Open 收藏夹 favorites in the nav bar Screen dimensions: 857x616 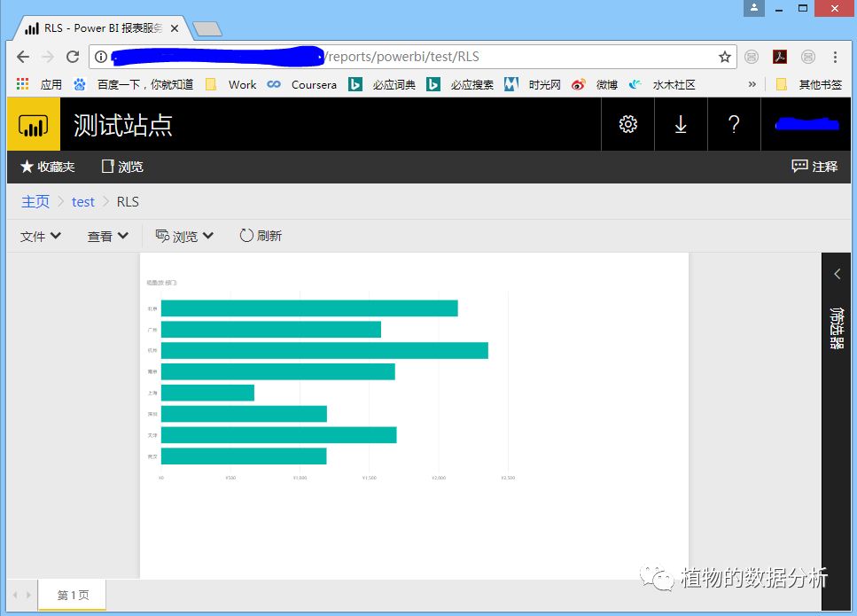(x=48, y=167)
